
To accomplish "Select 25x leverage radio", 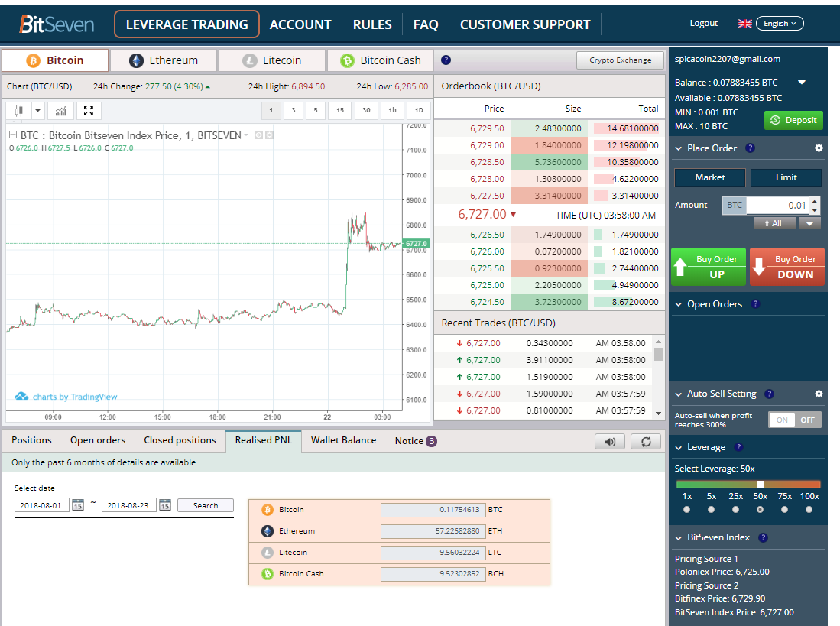I will (x=735, y=509).
